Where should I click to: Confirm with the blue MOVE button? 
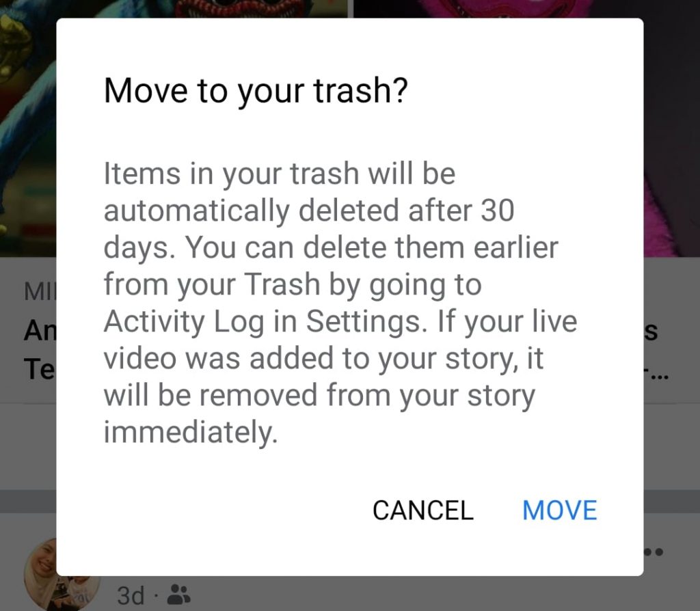(x=559, y=510)
